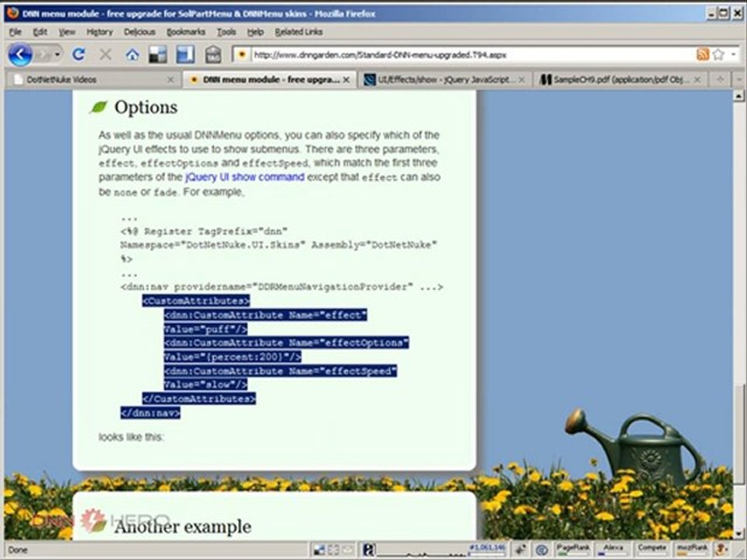Screen dimensions: 747x560
Task: Reload the page with the Refresh icon
Action: point(79,54)
